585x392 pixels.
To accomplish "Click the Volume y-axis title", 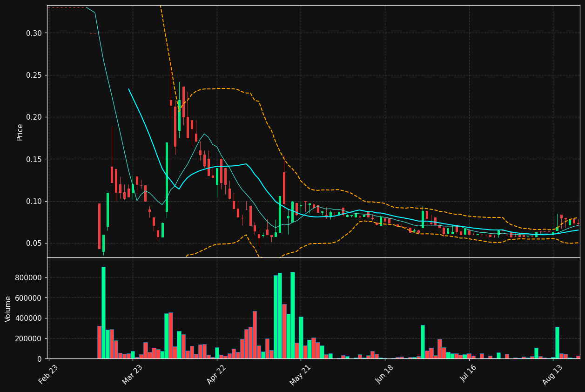I will click(8, 309).
